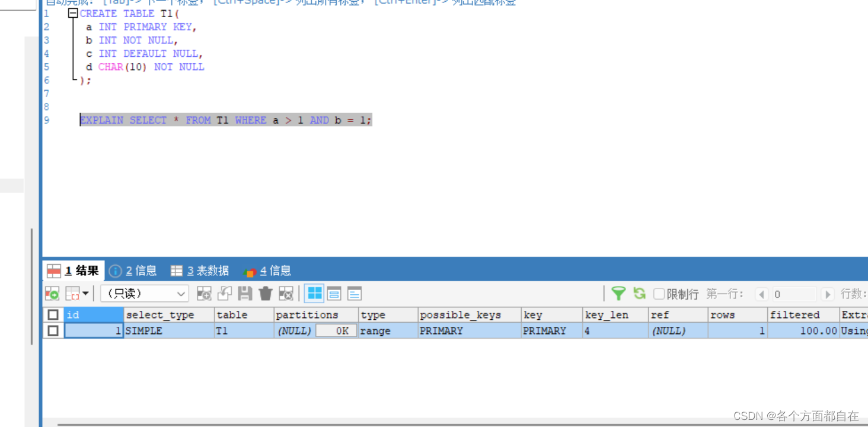Click the id cell showing 1

click(94, 330)
